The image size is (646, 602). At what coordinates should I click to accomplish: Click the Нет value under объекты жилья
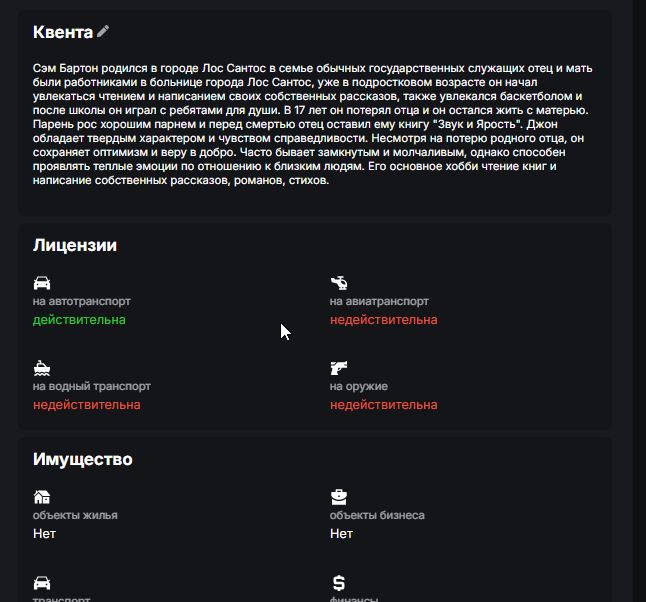(x=44, y=534)
